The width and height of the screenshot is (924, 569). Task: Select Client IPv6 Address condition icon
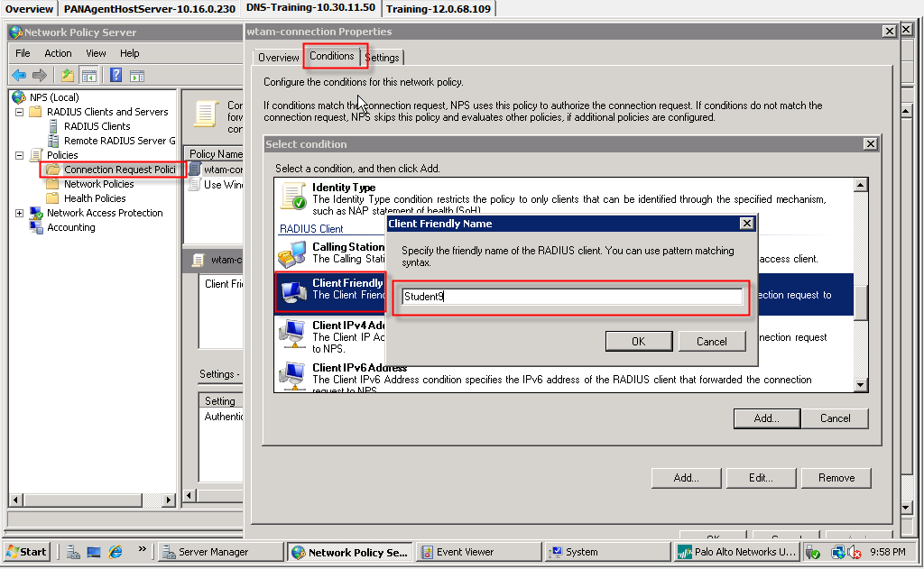click(x=292, y=375)
